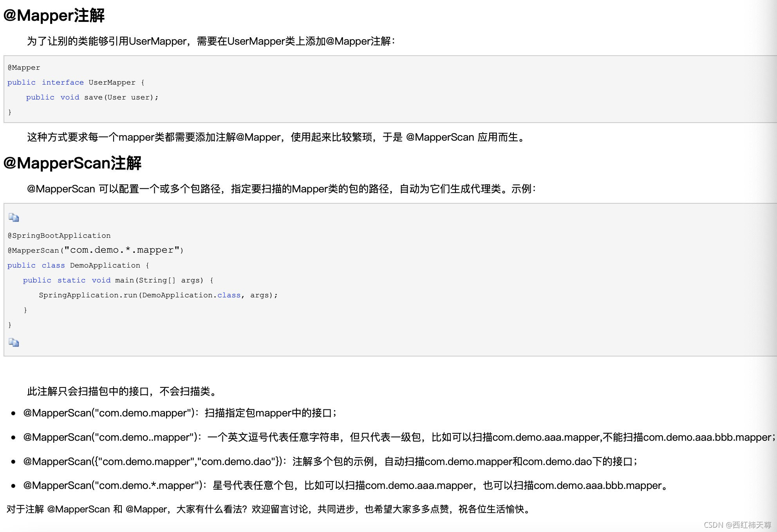Viewport: 777px width, 532px height.
Task: Click bullet '@MapperScan("com.demo..mapper")' about 一个英文逗号
Action: point(399,437)
